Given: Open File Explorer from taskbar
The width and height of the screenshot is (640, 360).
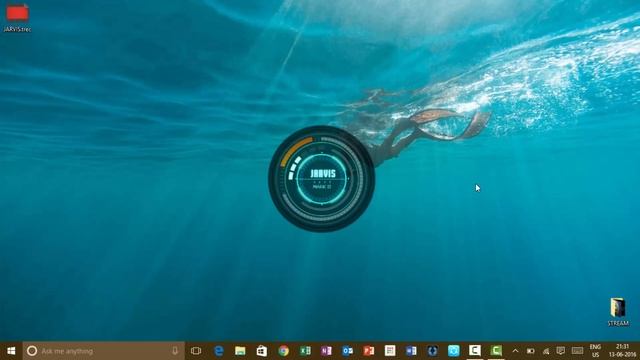Looking at the screenshot, I should (x=240, y=351).
